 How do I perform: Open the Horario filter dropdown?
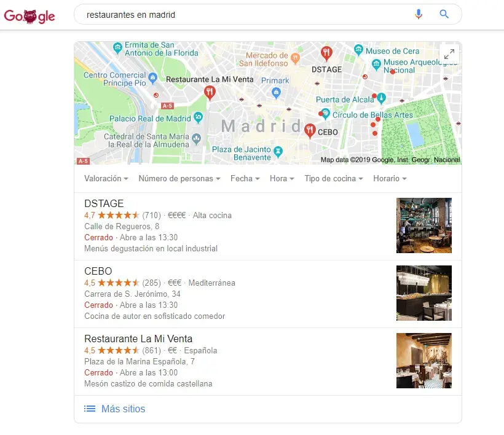tap(390, 179)
